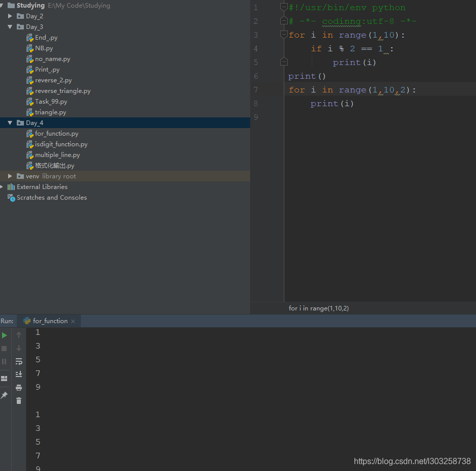This screenshot has height=471, width=476.
Task: Select the for_function run tab
Action: 49,321
